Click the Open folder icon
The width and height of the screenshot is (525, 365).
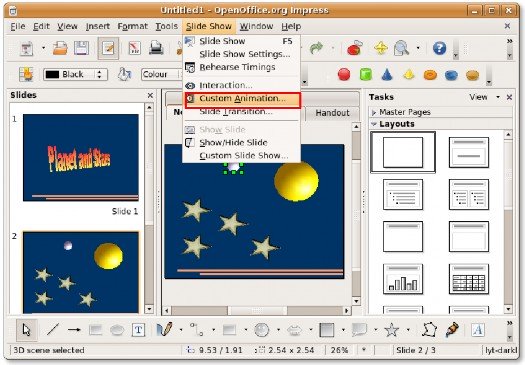click(60, 49)
